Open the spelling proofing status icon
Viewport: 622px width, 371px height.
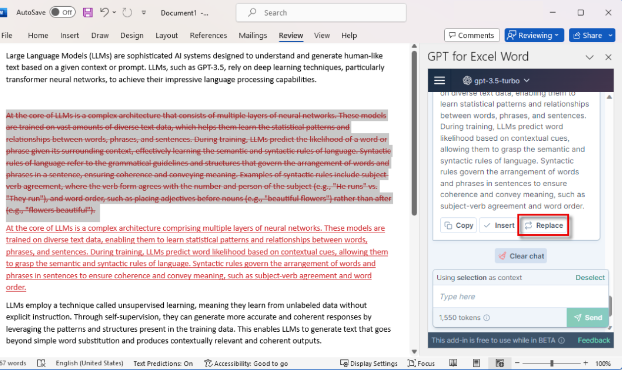41,363
